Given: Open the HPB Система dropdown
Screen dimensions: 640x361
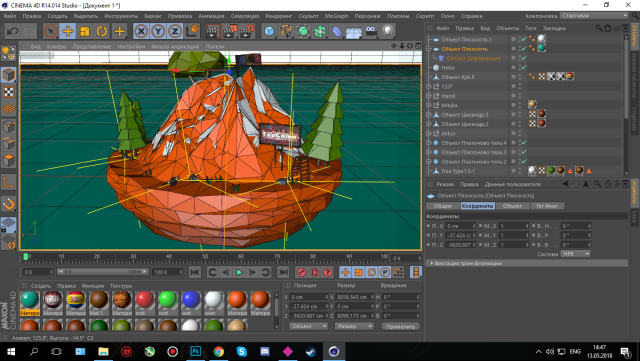Looking at the screenshot, I should point(576,254).
